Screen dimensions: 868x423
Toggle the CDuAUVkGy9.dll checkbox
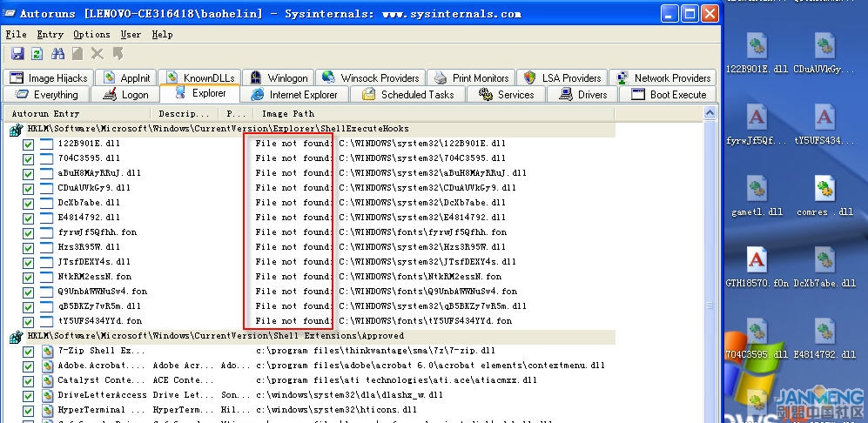click(x=28, y=189)
